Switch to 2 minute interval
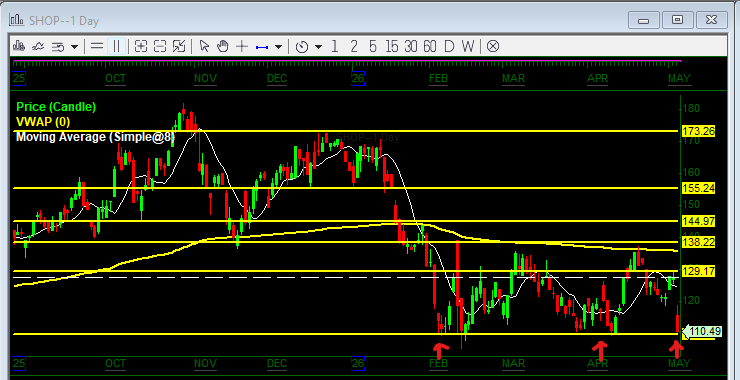The width and height of the screenshot is (740, 380). 354,46
